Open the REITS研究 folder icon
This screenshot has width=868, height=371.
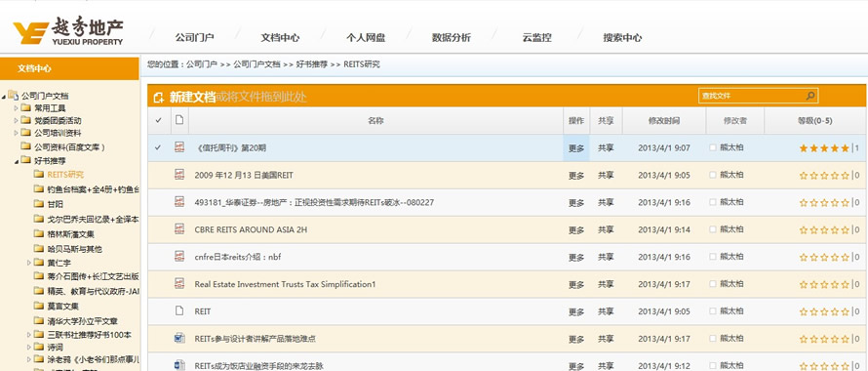click(x=38, y=174)
